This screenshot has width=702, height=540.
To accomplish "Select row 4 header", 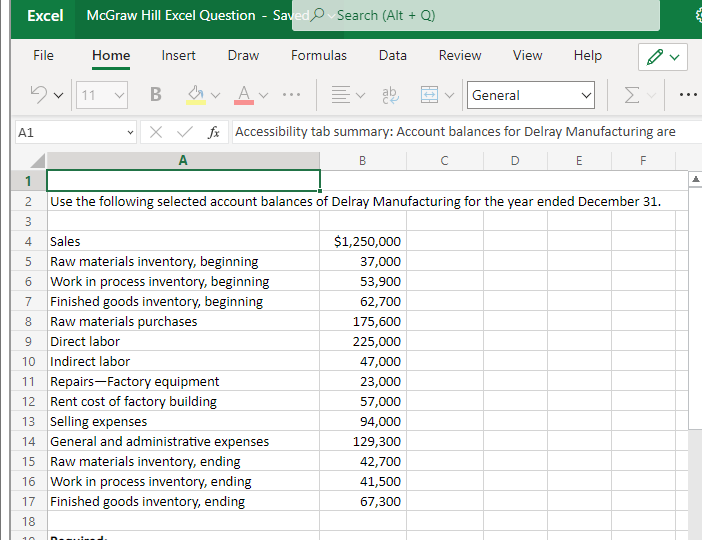I will tap(29, 241).
